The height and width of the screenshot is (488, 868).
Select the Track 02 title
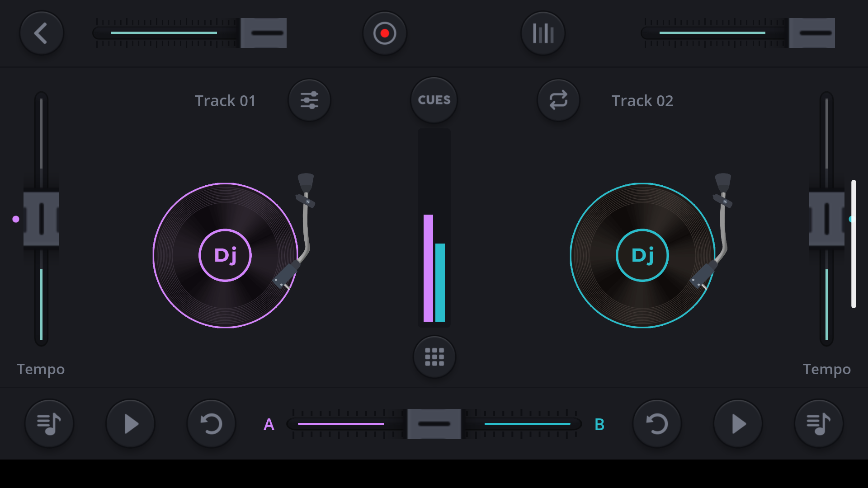pyautogui.click(x=642, y=100)
